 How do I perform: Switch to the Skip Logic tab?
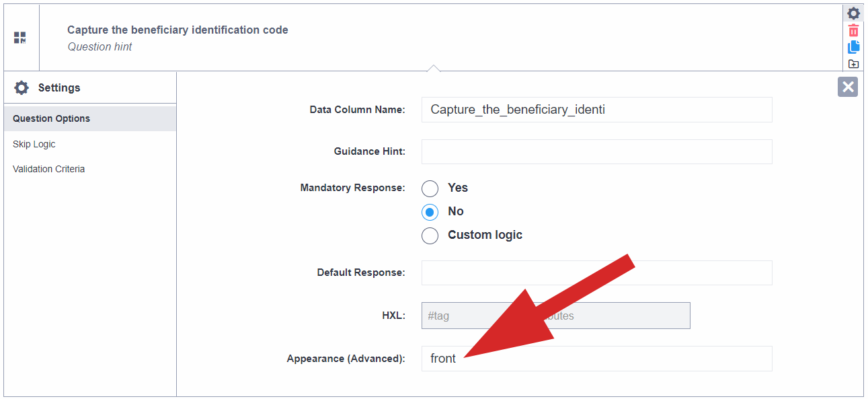34,144
